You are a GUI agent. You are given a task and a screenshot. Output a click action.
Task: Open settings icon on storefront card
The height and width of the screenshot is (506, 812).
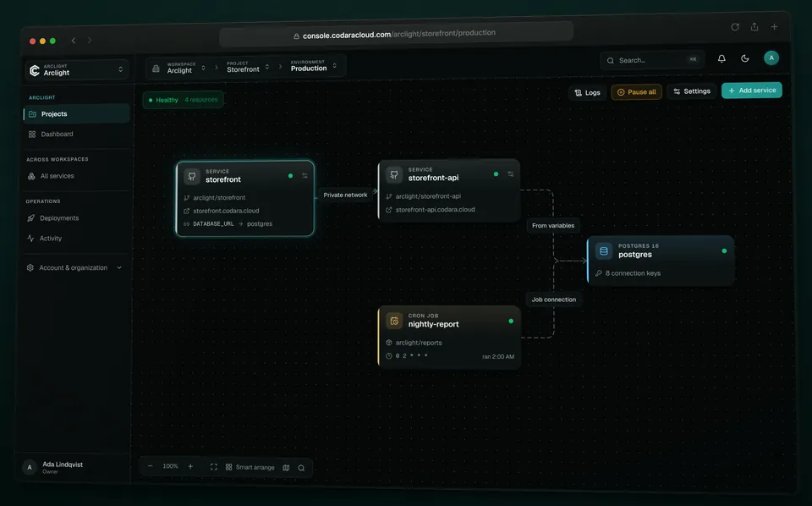[x=305, y=176]
